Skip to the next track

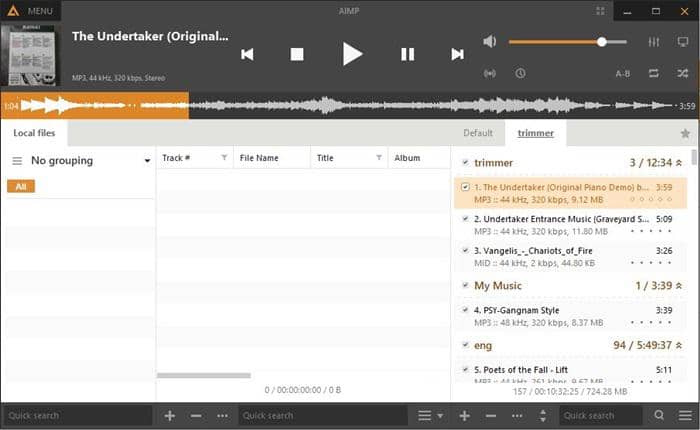coord(457,54)
